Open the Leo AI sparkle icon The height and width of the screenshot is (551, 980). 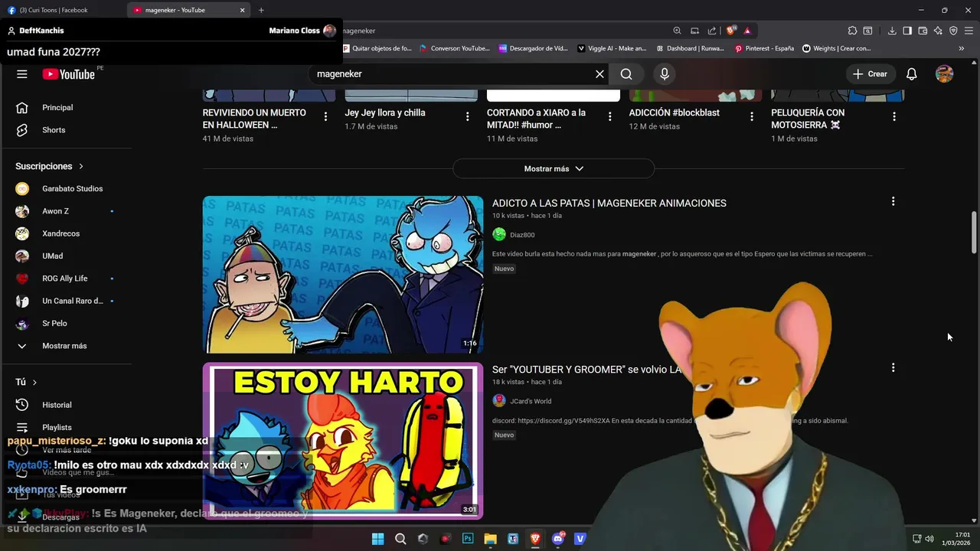pyautogui.click(x=938, y=31)
